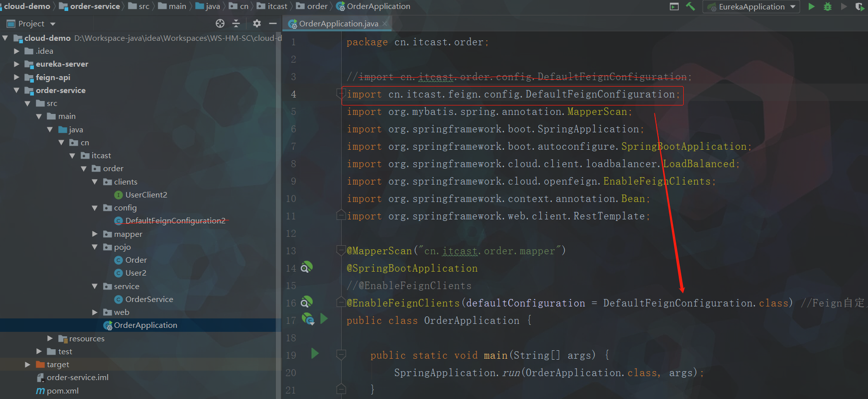Click the locate current file crosshair icon
The image size is (868, 399).
tap(220, 23)
